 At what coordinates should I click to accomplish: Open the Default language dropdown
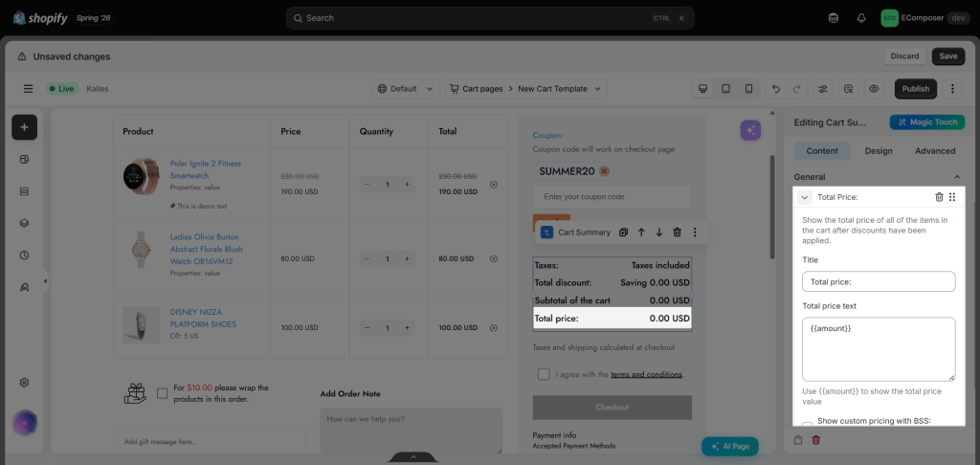(x=406, y=89)
